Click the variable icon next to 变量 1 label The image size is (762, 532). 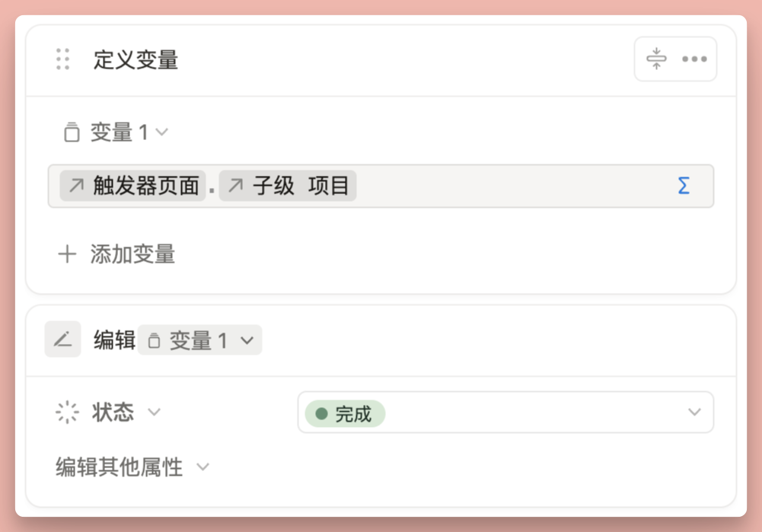pyautogui.click(x=72, y=132)
